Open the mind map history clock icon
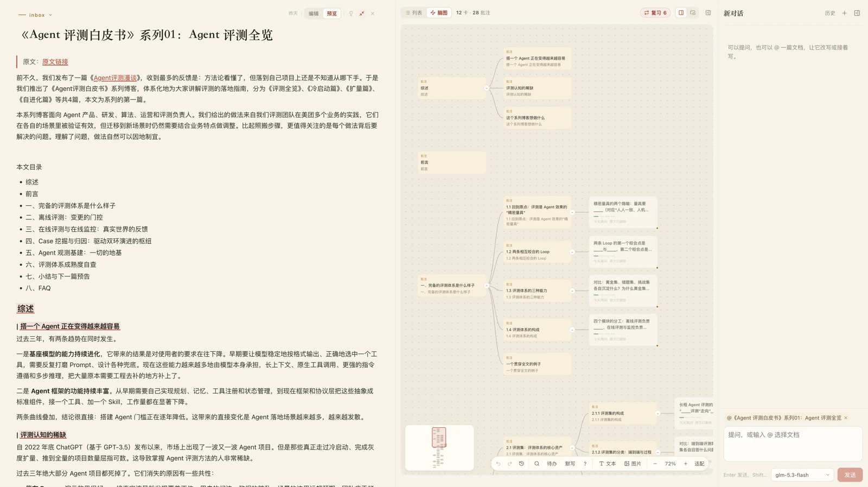 [521, 464]
